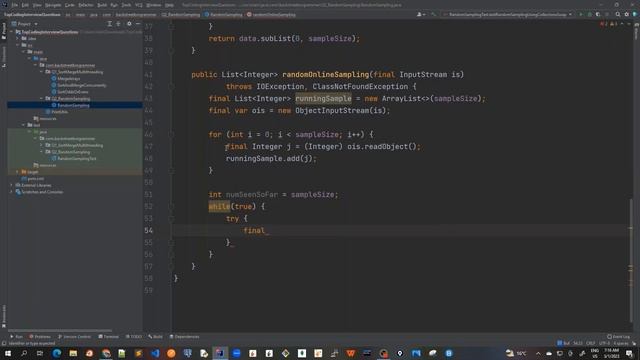Viewport: 640px width, 360px height.
Task: Click the fold marker next to line 46
Action: coord(171,134)
